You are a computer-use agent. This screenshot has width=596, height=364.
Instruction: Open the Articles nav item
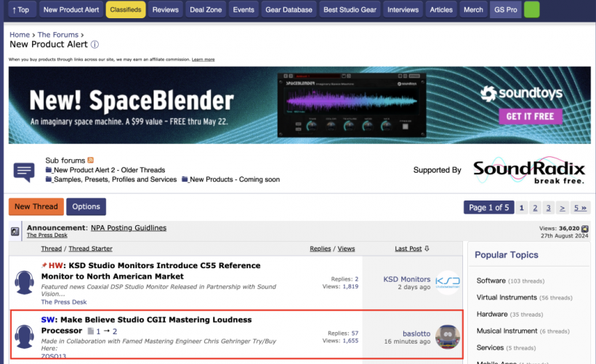(x=441, y=9)
